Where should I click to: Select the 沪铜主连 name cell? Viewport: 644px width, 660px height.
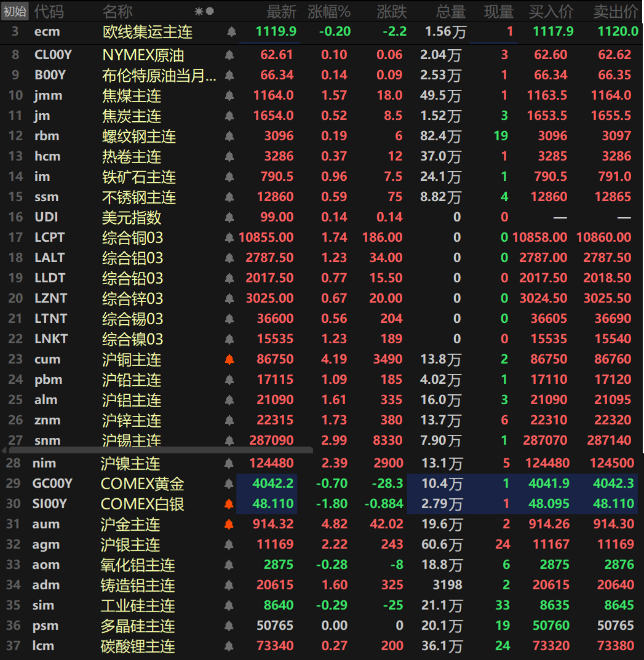pos(132,359)
